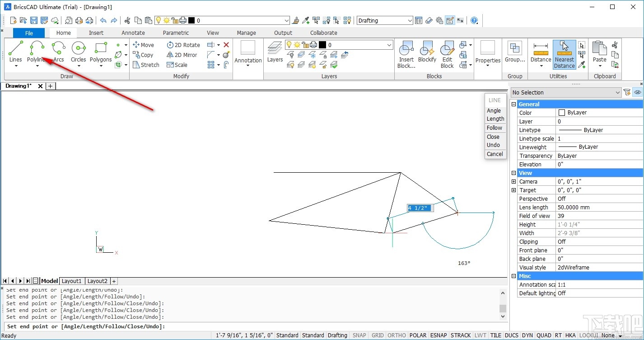
Task: Toggle ORTHO mode in status bar
Action: (x=396, y=335)
